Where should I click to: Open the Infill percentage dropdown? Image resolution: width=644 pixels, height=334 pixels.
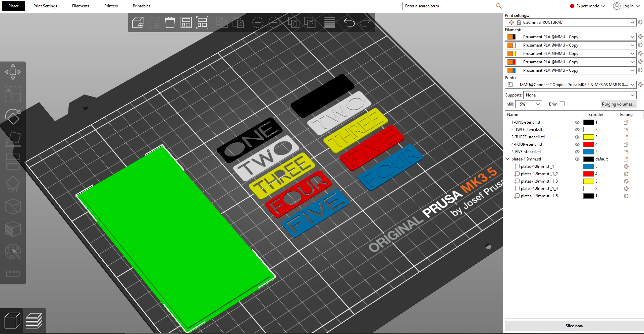pyautogui.click(x=528, y=104)
